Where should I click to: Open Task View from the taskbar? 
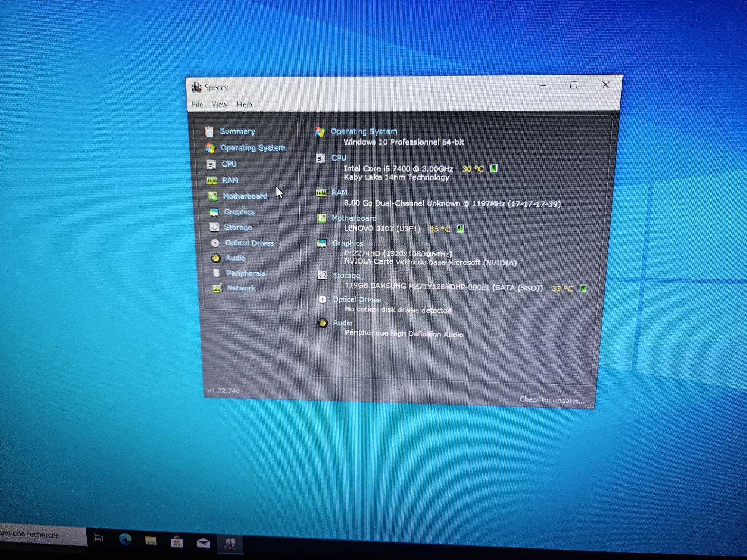coord(99,538)
